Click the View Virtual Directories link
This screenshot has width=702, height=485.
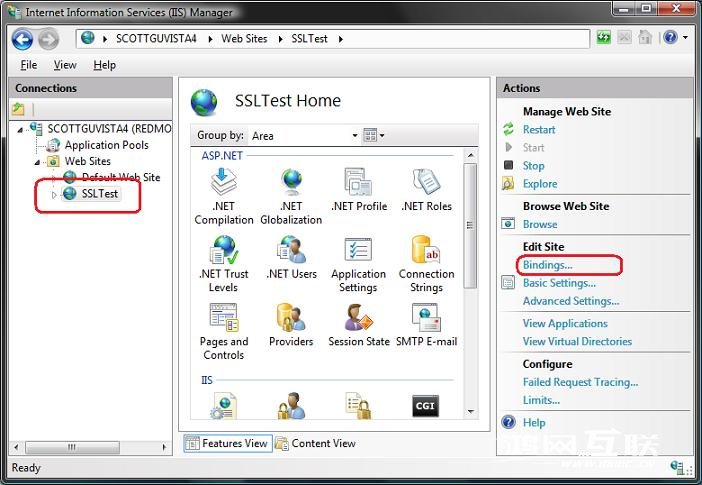point(577,341)
